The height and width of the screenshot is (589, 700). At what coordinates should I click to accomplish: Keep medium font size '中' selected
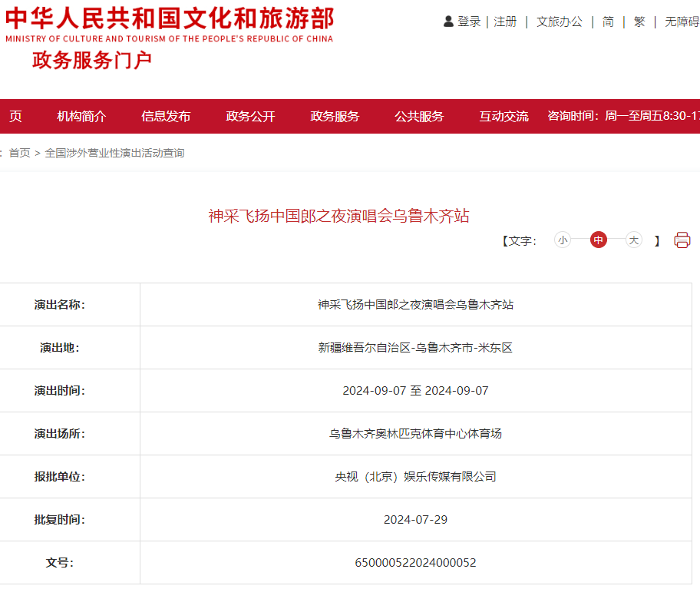(598, 240)
